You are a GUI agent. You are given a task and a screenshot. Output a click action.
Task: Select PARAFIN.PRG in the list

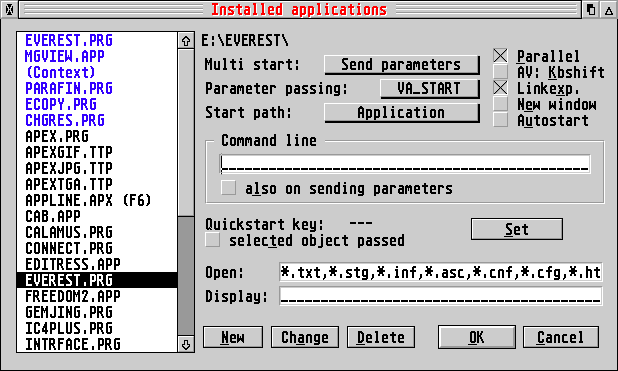(x=97, y=88)
